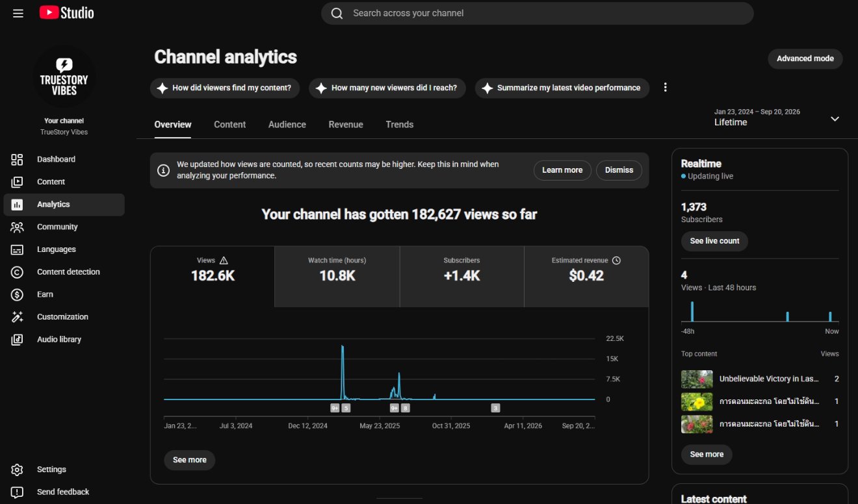
Task: Select the Watch time (hours) card
Action: click(337, 277)
